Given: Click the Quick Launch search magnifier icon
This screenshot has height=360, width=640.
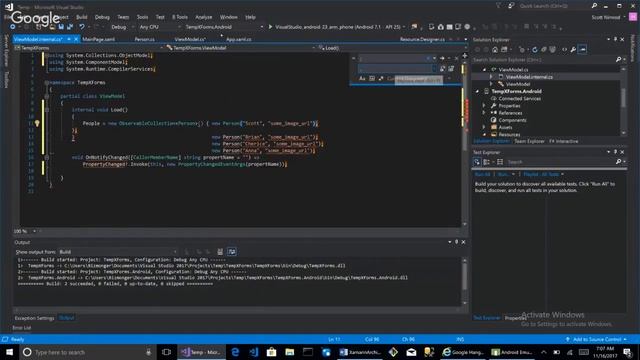Looking at the screenshot, I should pyautogui.click(x=594, y=6).
